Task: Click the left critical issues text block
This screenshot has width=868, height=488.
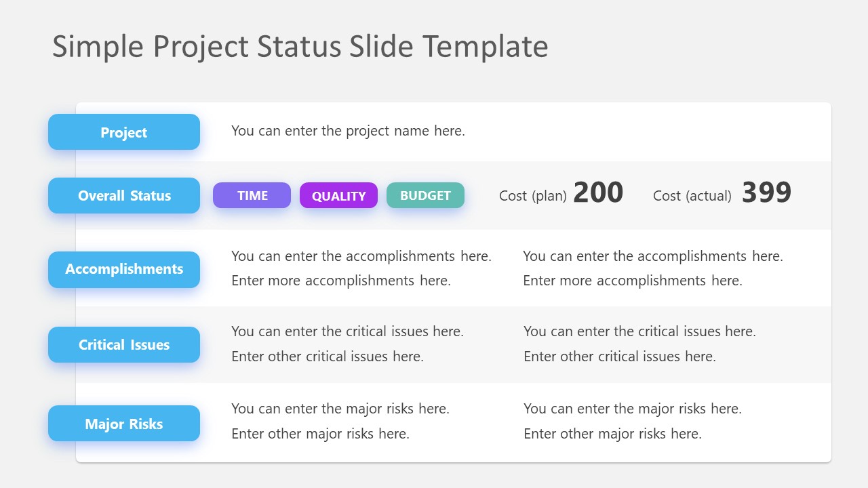Action: 348,344
